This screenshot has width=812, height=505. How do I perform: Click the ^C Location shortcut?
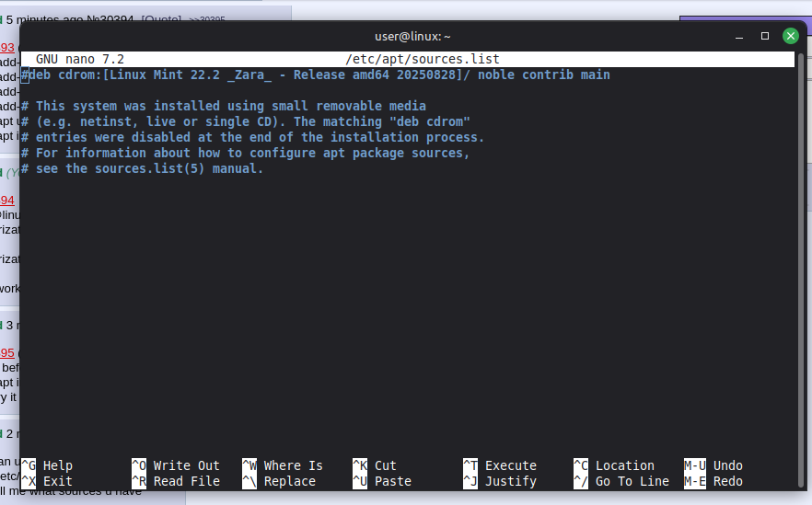[614, 465]
